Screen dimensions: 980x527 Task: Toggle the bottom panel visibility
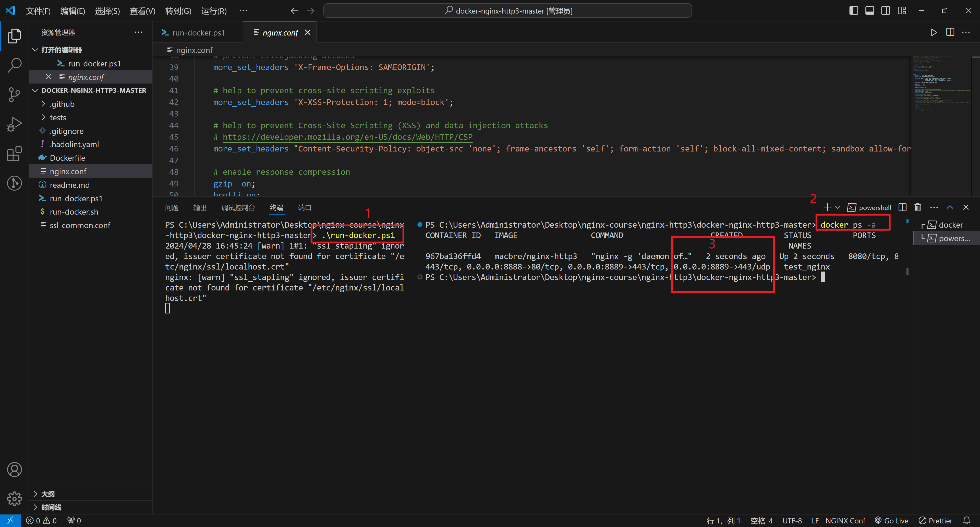pyautogui.click(x=869, y=11)
